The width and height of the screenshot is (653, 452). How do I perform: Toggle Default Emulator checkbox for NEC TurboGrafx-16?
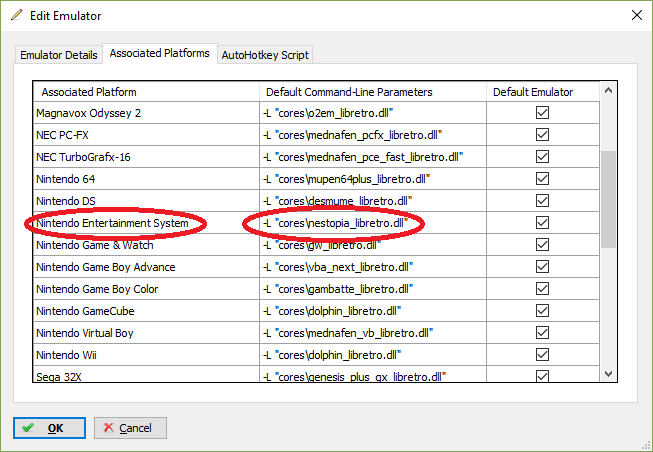[x=542, y=157]
